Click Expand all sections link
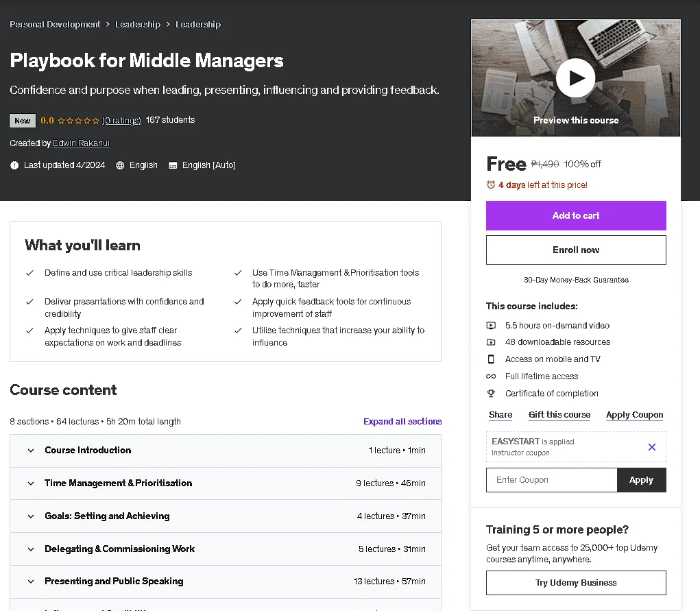The image size is (700, 611). click(402, 422)
